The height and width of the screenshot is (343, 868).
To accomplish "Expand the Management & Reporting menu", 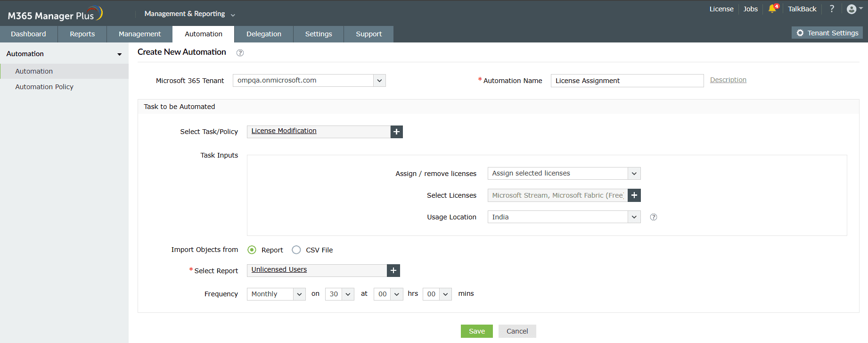I will coord(189,14).
